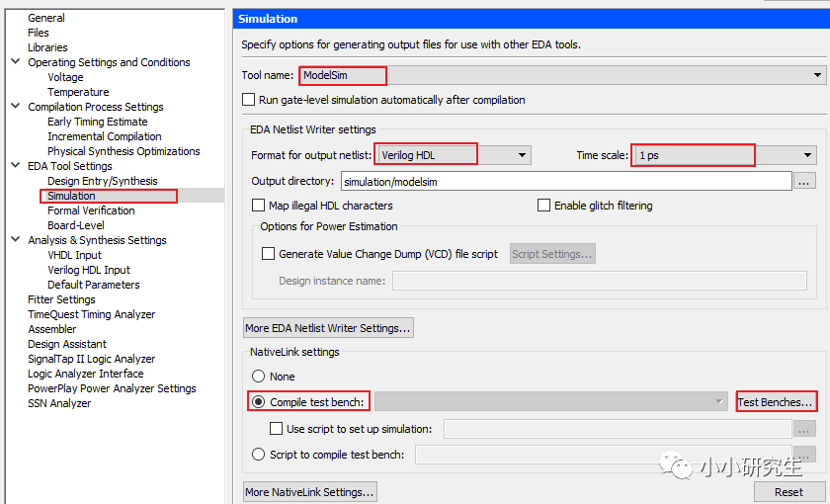Open the output netlist format dropdown
The width and height of the screenshot is (830, 504).
pyautogui.click(x=522, y=155)
